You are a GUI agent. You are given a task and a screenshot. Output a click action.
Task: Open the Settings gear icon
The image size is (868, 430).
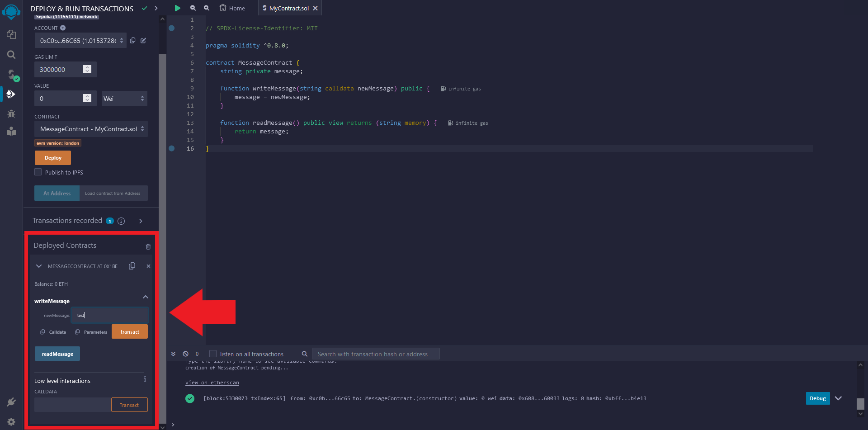coord(11,421)
